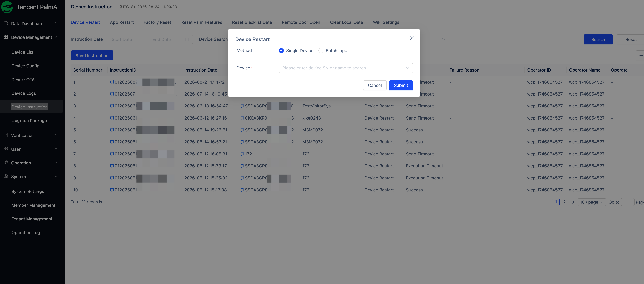Click the Operation wrench icon in sidebar
This screenshot has height=284, width=644.
point(6,163)
